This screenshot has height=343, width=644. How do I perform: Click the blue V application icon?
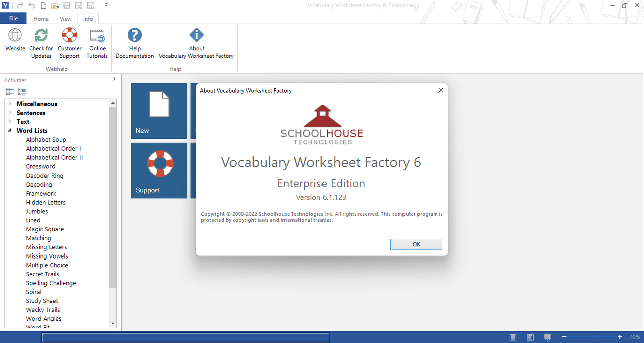(5, 5)
